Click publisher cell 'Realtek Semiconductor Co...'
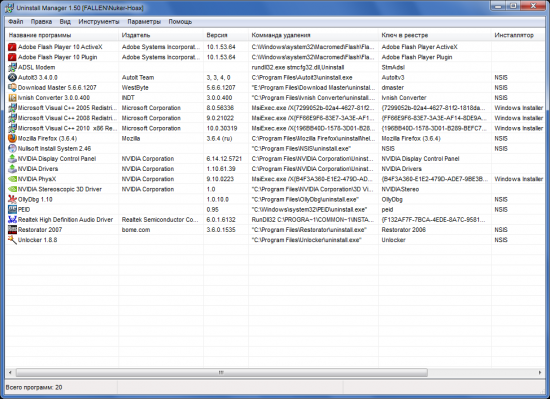Image resolution: width=550 pixels, height=399 pixels. click(x=160, y=220)
